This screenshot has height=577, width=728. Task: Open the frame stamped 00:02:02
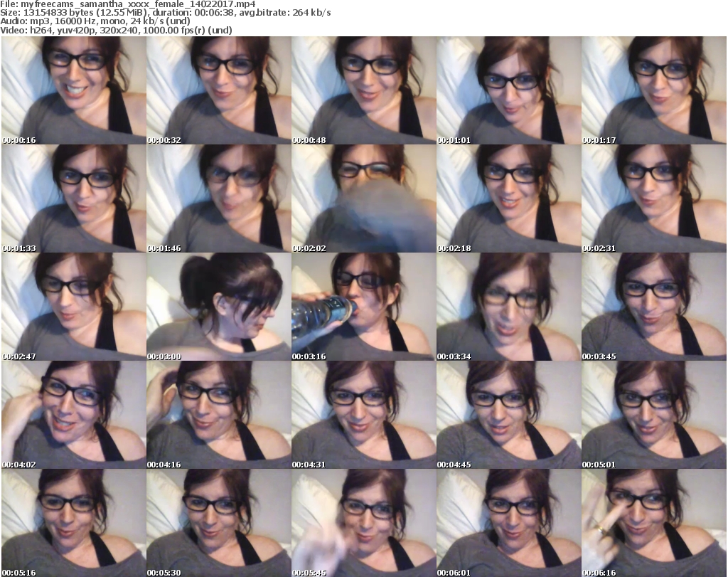tap(363, 198)
